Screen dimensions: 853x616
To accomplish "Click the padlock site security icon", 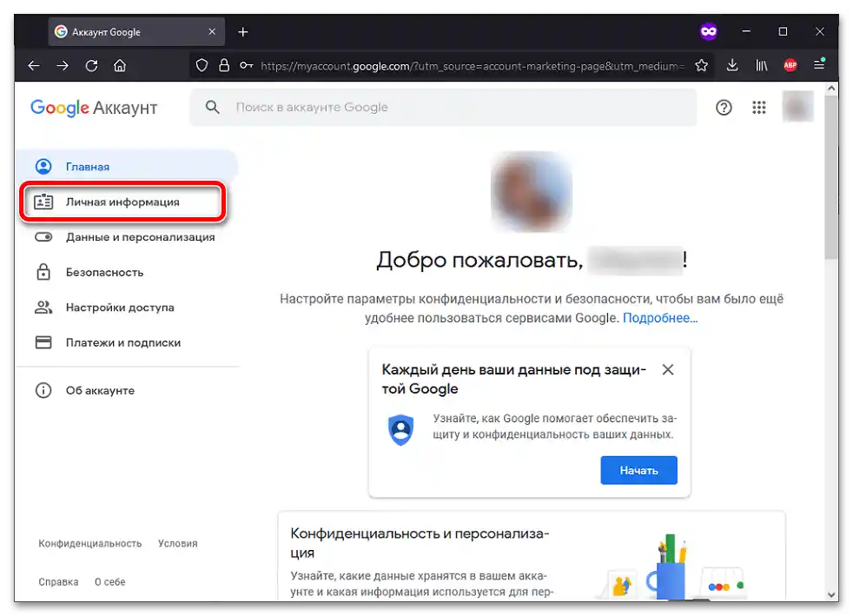I will pos(223,66).
